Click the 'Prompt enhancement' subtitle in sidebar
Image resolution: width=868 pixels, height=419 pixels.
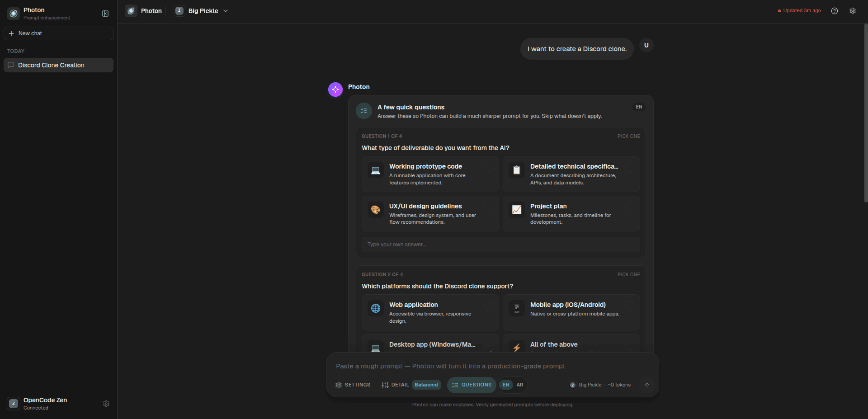click(47, 18)
